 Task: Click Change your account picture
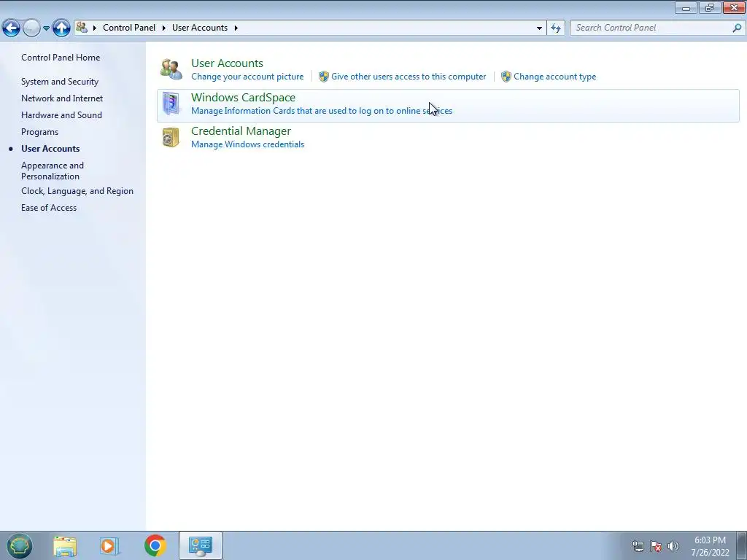point(247,77)
